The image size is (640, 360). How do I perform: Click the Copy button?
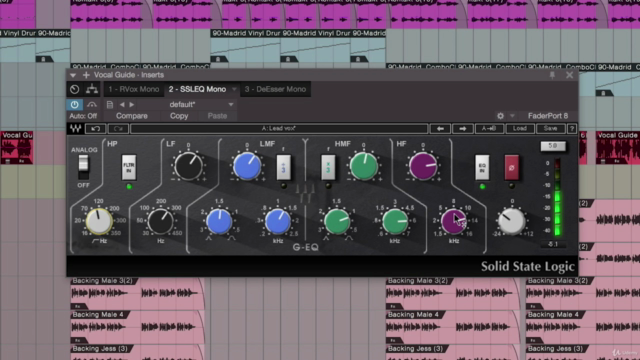coord(179,116)
